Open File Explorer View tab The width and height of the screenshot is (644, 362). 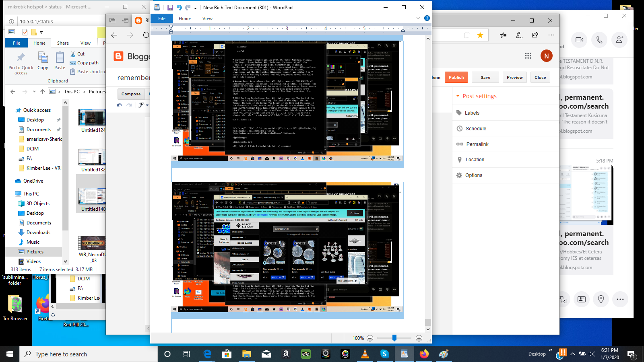click(x=85, y=43)
